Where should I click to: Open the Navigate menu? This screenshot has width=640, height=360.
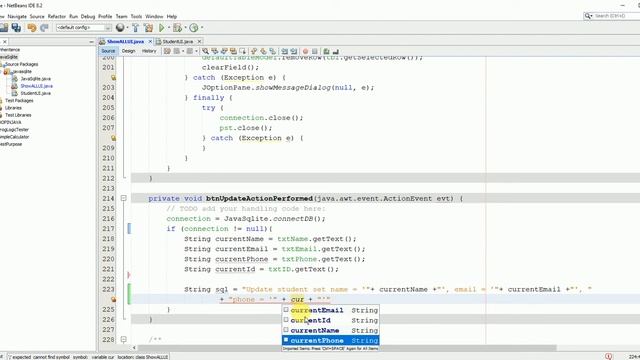tap(17, 17)
